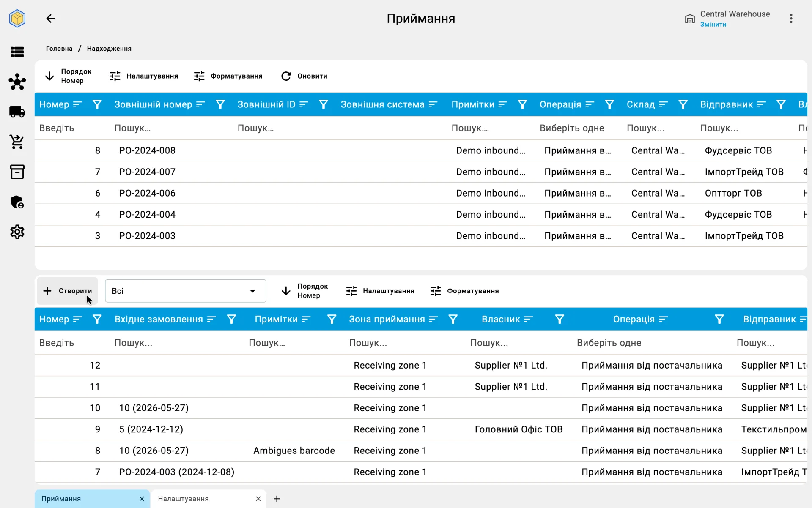The width and height of the screenshot is (812, 508).
Task: Open the list view sidebar icon
Action: coord(17,52)
